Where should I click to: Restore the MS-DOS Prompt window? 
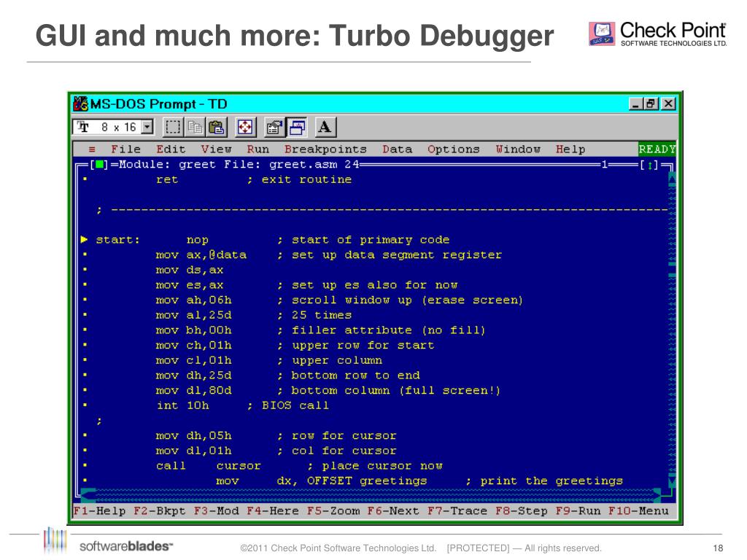point(651,104)
